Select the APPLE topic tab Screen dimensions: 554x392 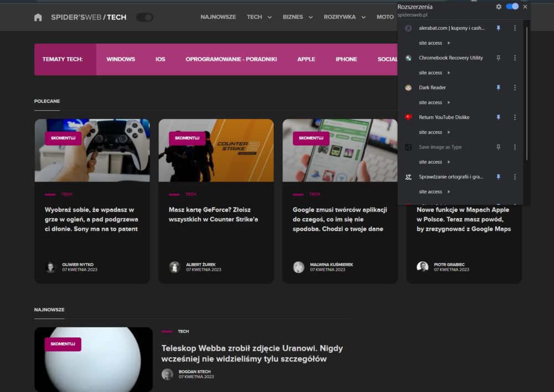[306, 59]
